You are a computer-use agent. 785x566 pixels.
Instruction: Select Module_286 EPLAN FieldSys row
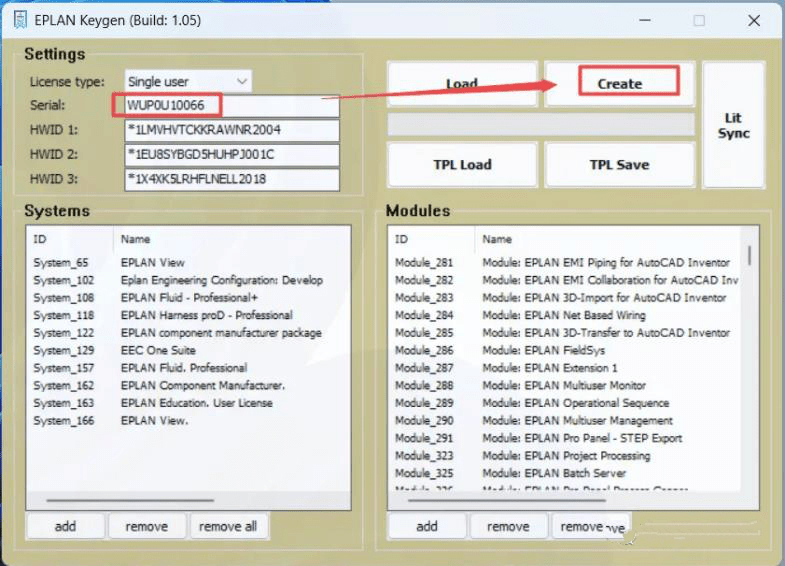[566, 350]
